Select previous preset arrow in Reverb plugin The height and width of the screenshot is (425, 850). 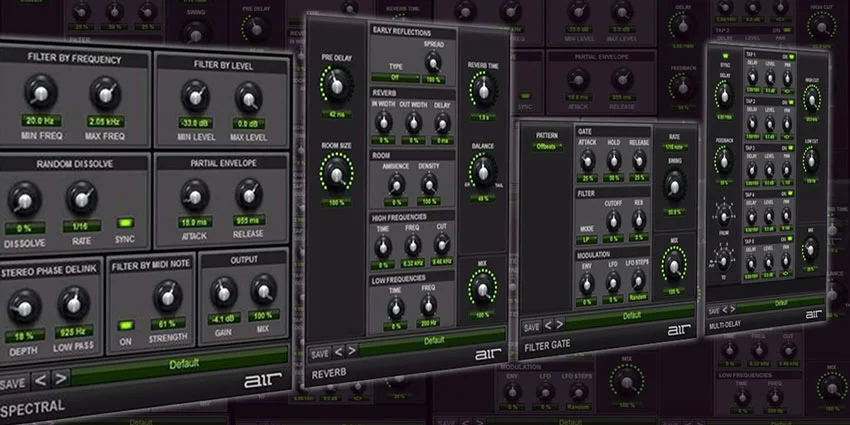339,352
